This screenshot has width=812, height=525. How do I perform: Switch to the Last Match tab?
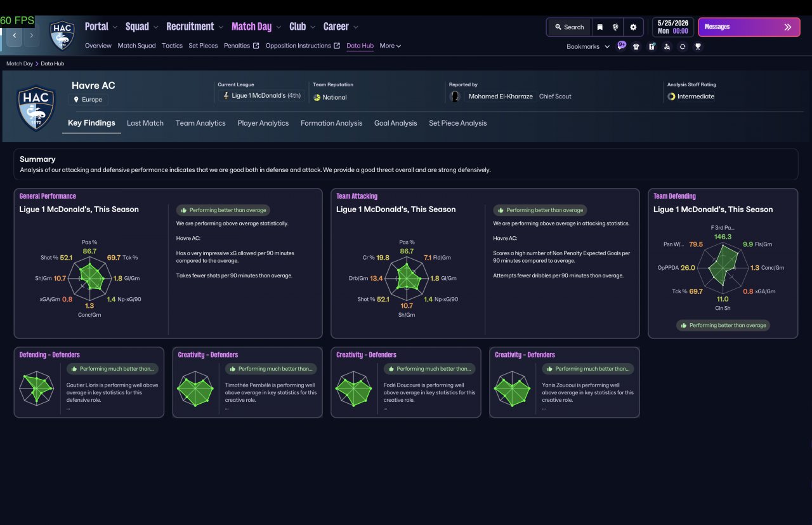coord(145,123)
